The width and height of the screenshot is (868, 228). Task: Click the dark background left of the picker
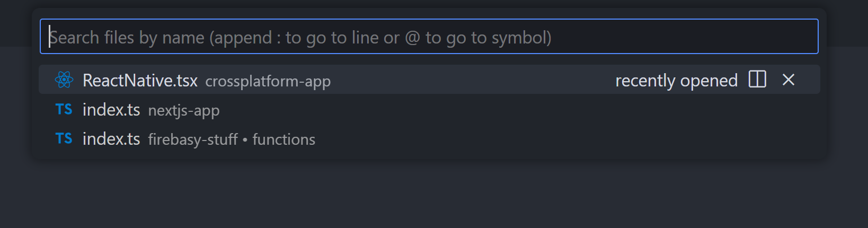pyautogui.click(x=15, y=133)
